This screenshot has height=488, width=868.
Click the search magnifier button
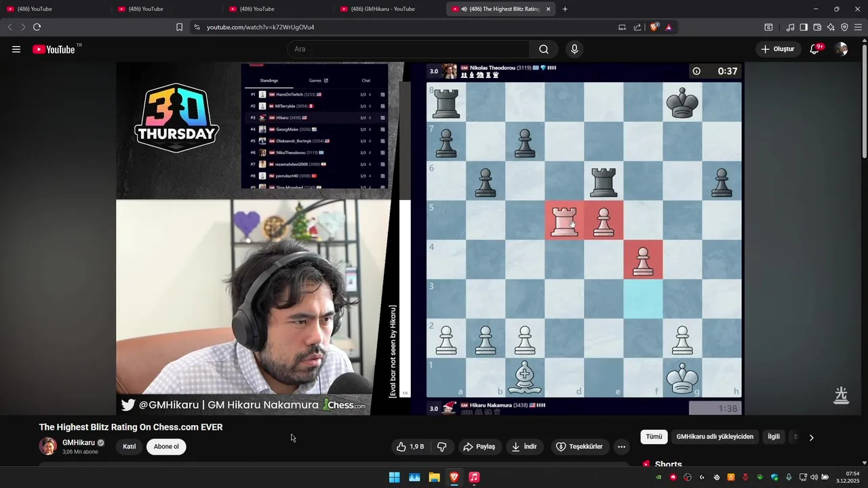544,49
